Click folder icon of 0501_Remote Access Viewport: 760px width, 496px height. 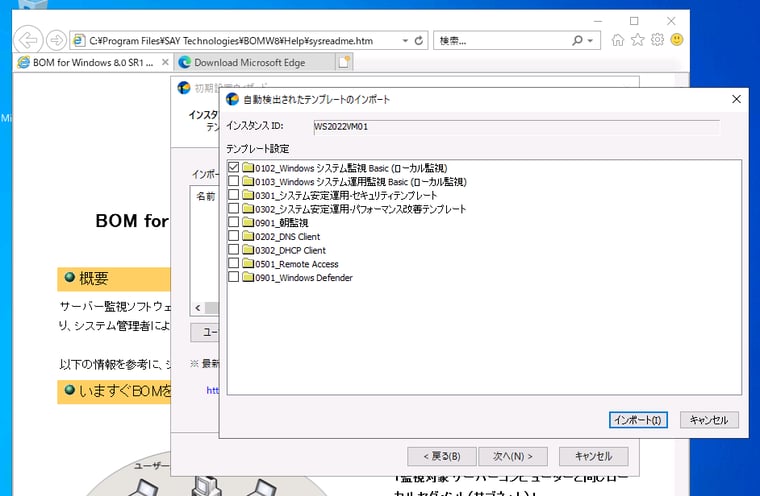click(x=248, y=263)
